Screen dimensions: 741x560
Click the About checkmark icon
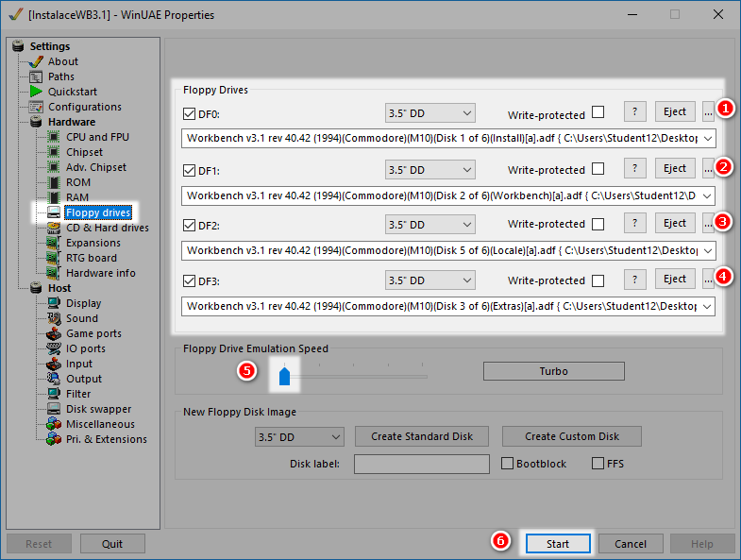coord(36,61)
